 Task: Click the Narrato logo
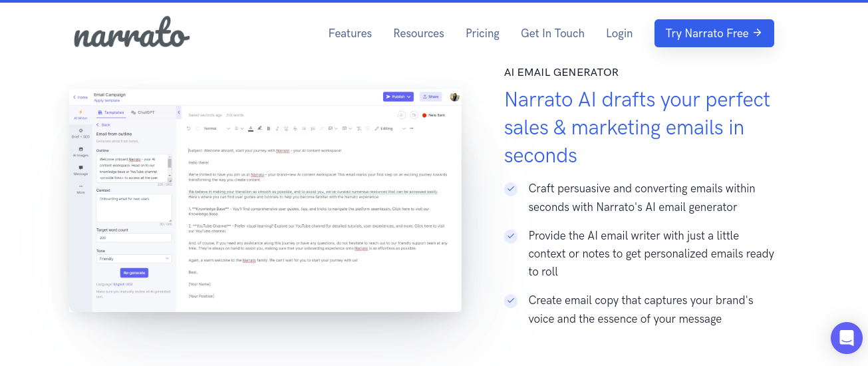132,32
